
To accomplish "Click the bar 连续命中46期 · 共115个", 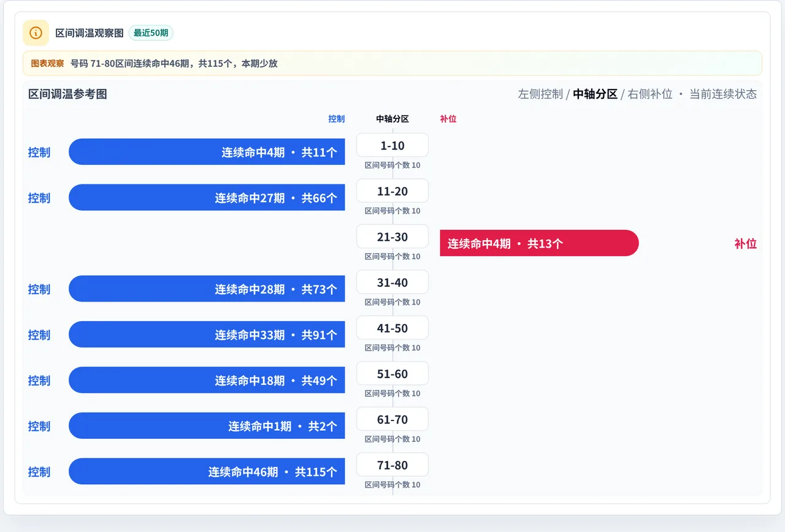I will point(207,471).
